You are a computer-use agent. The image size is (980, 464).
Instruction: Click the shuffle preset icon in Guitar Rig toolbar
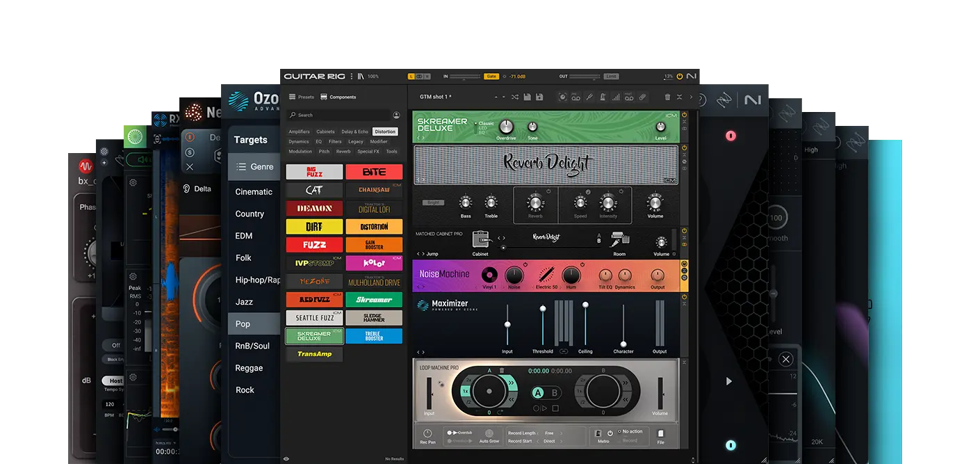tap(515, 97)
